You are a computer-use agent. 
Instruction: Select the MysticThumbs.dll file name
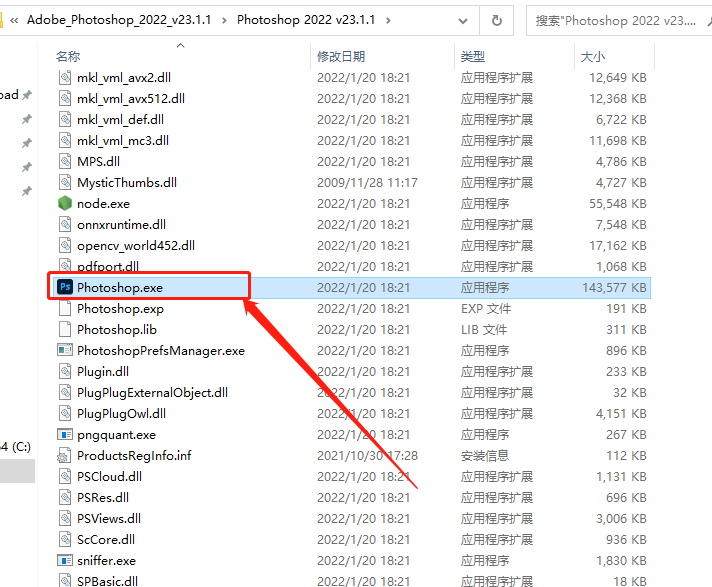pyautogui.click(x=127, y=183)
